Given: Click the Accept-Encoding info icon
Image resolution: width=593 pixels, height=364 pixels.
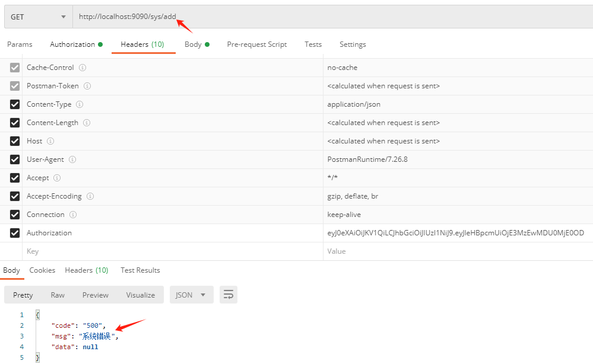Looking at the screenshot, I should coord(90,196).
